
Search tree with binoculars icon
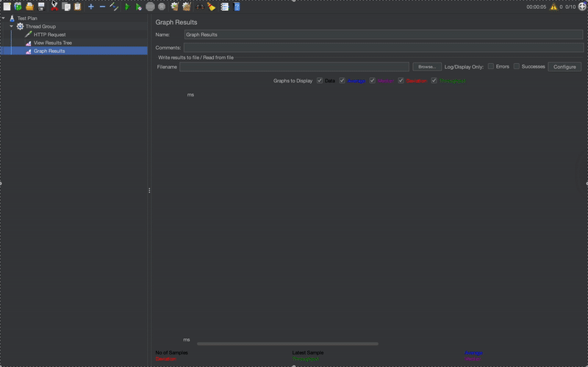pos(199,7)
